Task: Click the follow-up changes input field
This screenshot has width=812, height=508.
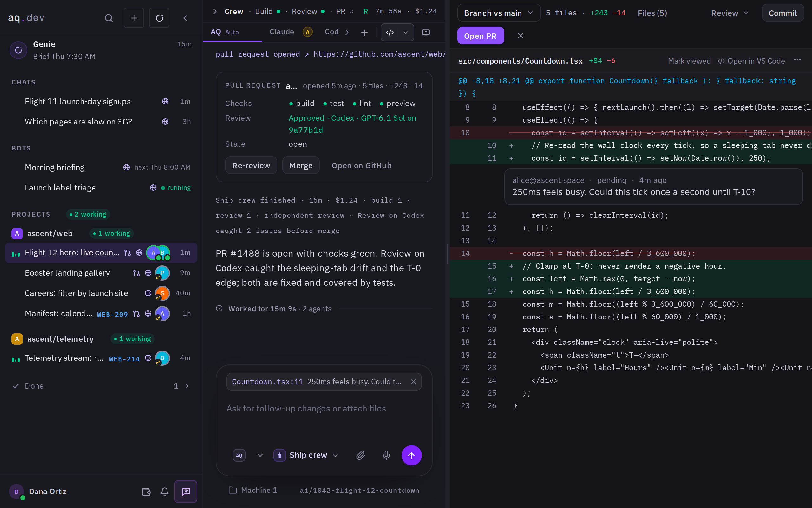Action: tap(324, 408)
